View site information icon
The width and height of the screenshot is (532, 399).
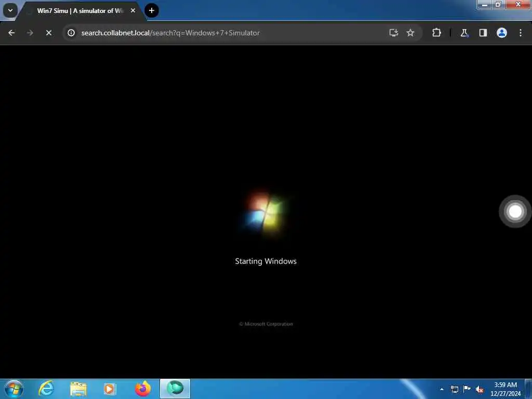pos(71,33)
